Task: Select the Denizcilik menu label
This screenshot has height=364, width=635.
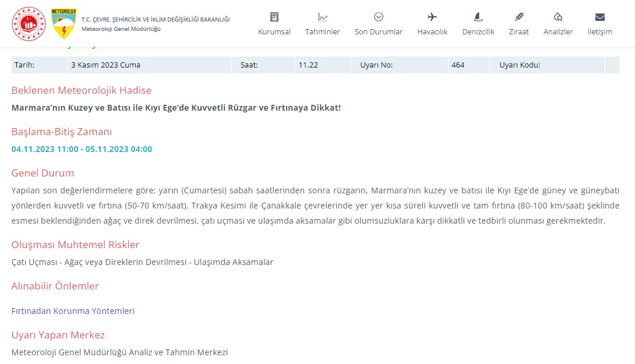Action: (x=478, y=31)
